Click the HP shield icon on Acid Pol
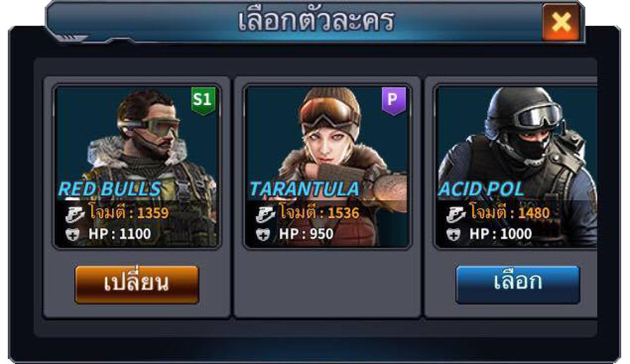Image resolution: width=630 pixels, height=364 pixels. (x=454, y=234)
